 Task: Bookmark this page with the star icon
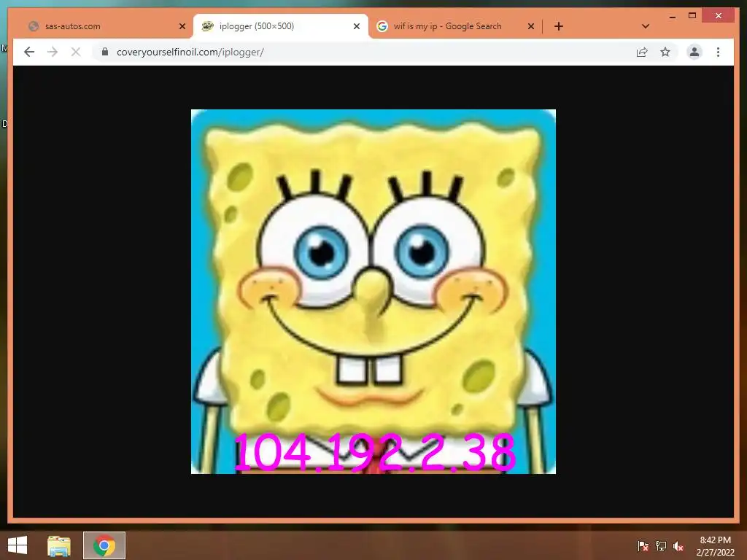pos(665,52)
